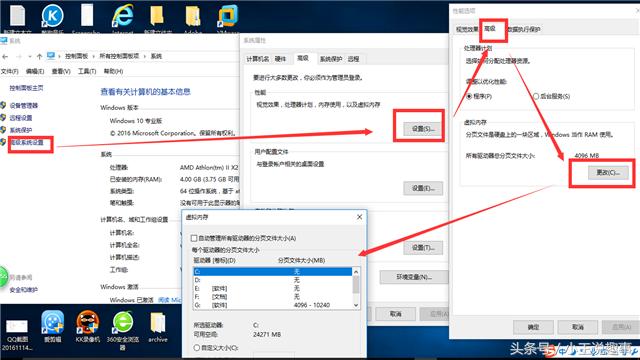Image resolution: width=640 pixels, height=360 pixels.
Task: Open the Internet Explorer desktop shortcut
Action: [122, 16]
